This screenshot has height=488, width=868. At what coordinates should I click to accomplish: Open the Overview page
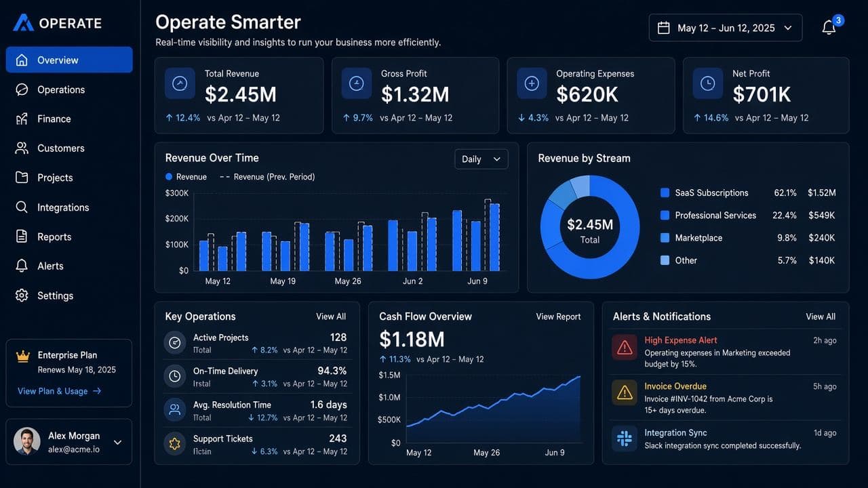pyautogui.click(x=69, y=60)
